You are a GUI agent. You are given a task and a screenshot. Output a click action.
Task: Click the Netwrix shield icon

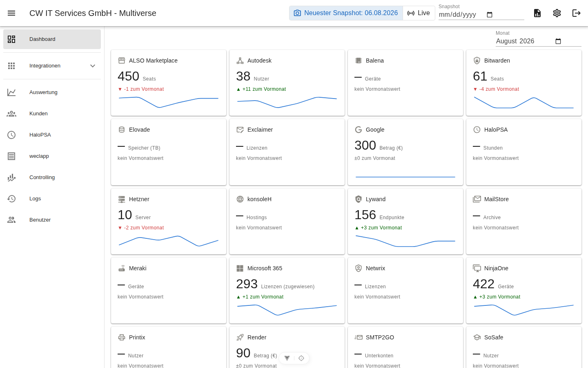point(359,268)
